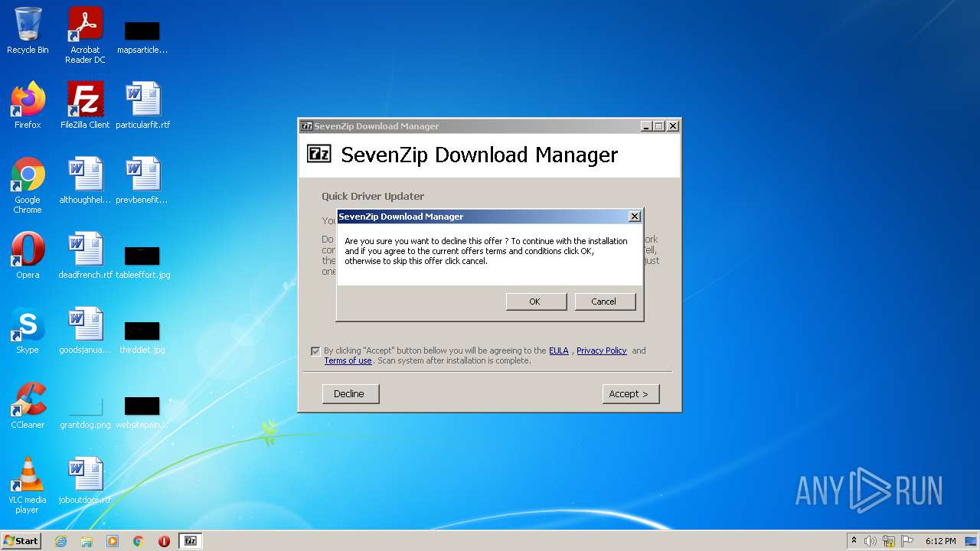Open the Recycle Bin desktop icon
980x551 pixels.
(28, 31)
